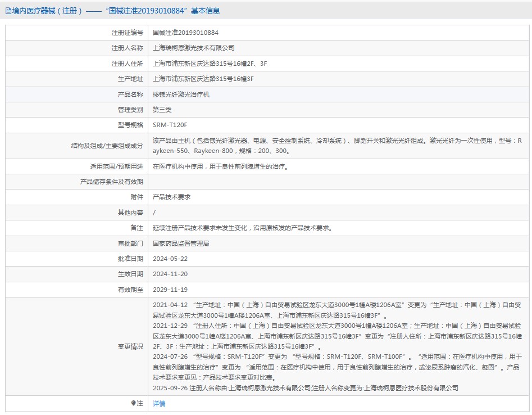532x415 pixels.
Task: Click 产品技术要求 in the 附件 row
Action: [171, 197]
